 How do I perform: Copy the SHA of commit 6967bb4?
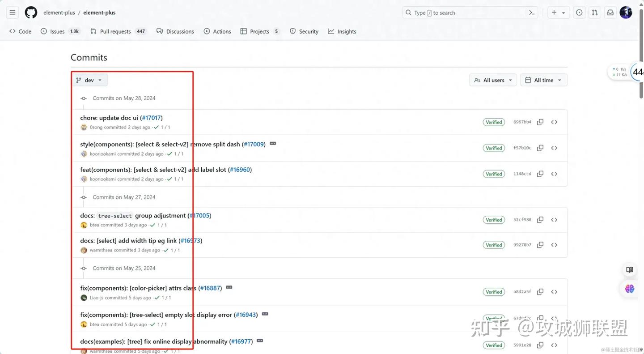point(540,122)
